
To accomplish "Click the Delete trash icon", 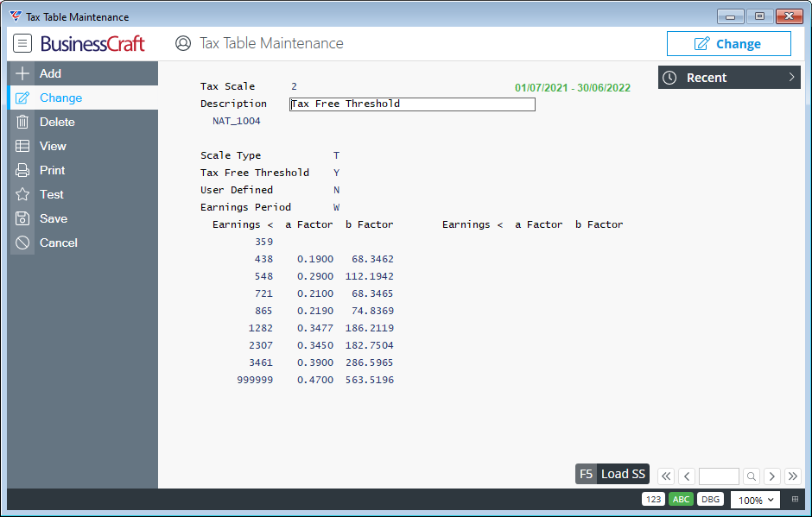I will [x=22, y=123].
